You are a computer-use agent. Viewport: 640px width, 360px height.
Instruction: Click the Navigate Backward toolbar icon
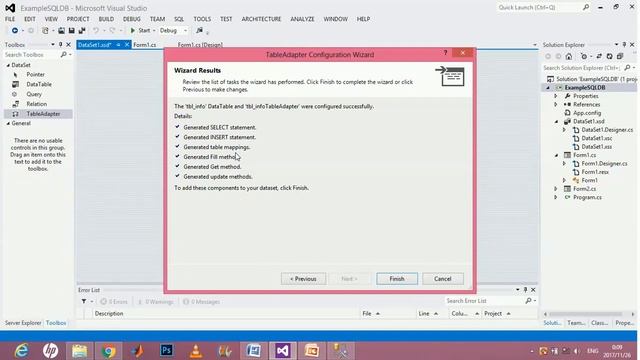15,31
